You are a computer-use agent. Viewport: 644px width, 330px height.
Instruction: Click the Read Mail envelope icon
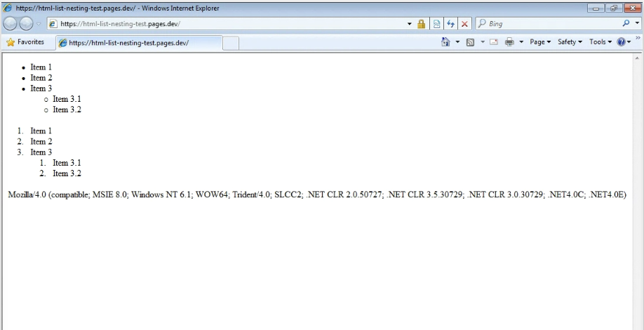tap(493, 42)
